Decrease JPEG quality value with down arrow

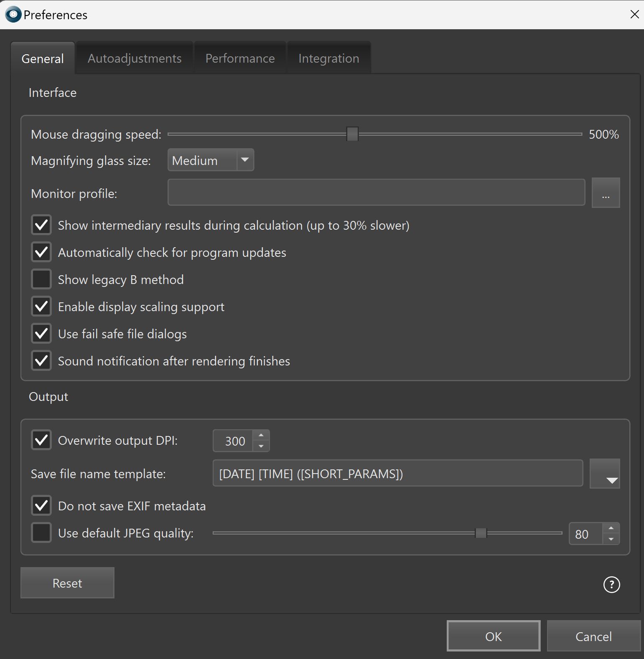(x=611, y=539)
